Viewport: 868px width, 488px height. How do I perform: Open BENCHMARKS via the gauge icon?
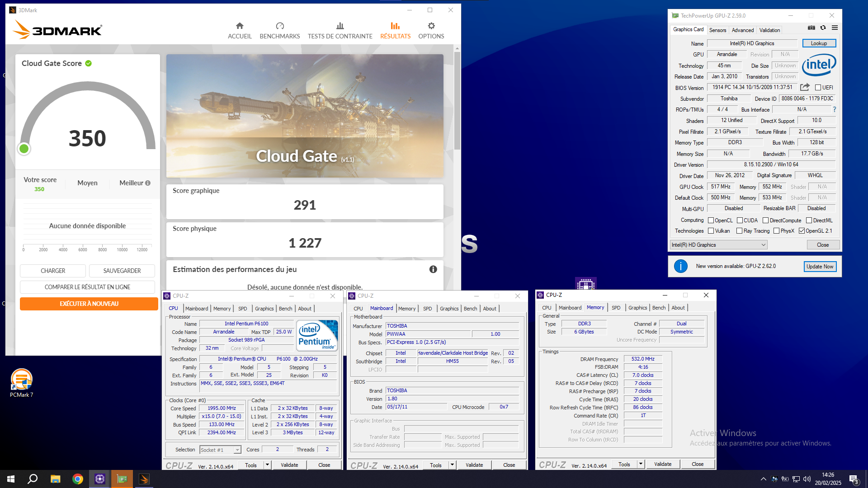[280, 26]
